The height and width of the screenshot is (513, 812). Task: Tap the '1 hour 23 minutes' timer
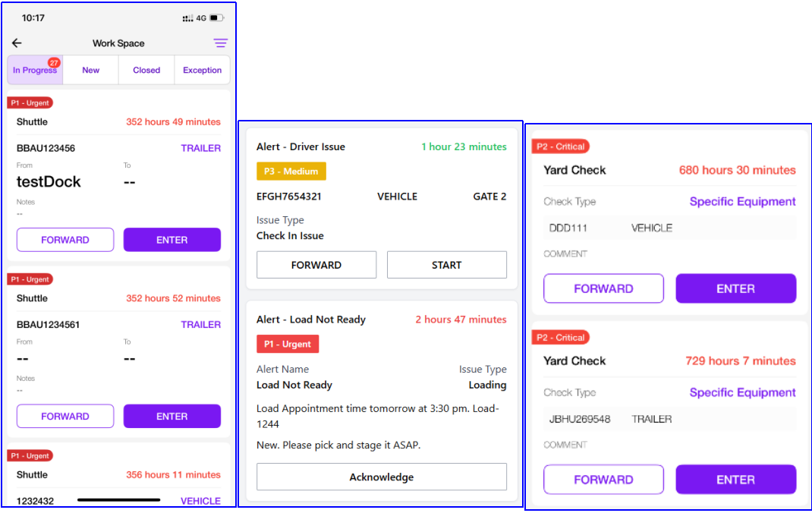[x=464, y=146]
